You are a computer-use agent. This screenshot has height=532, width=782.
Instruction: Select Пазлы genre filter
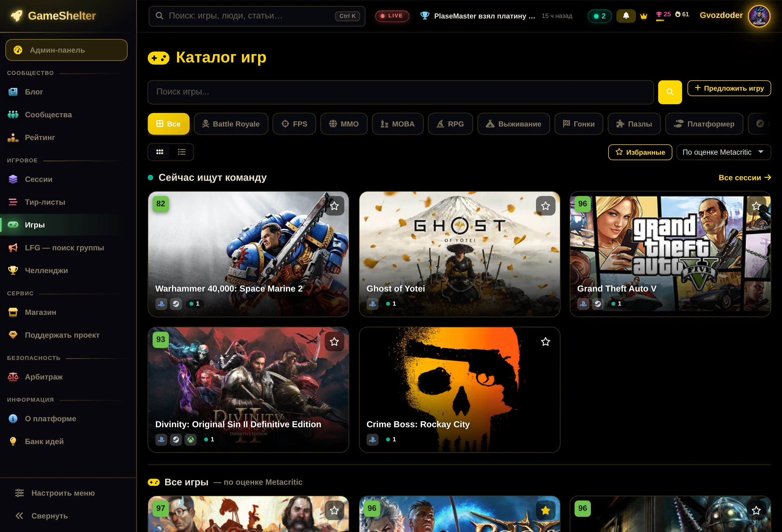(634, 124)
